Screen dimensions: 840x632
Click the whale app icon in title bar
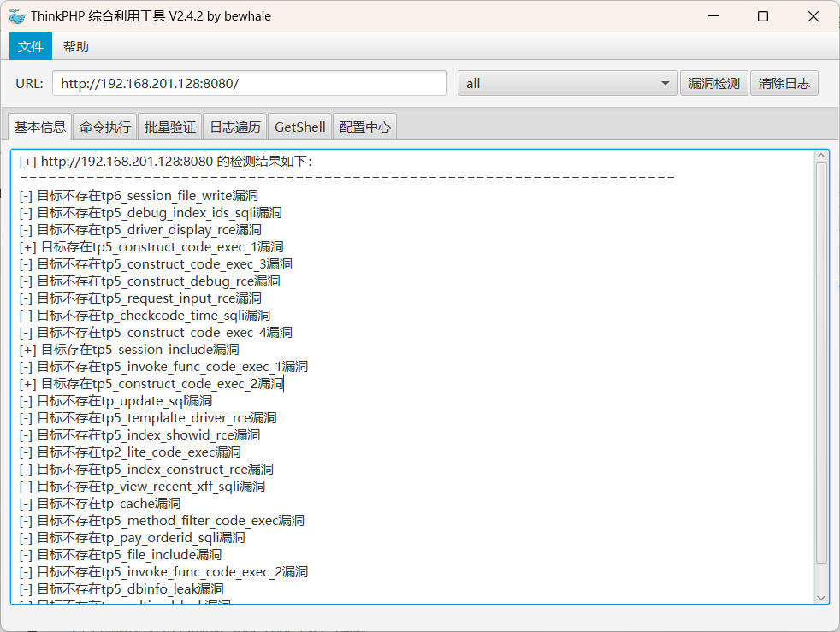(17, 16)
